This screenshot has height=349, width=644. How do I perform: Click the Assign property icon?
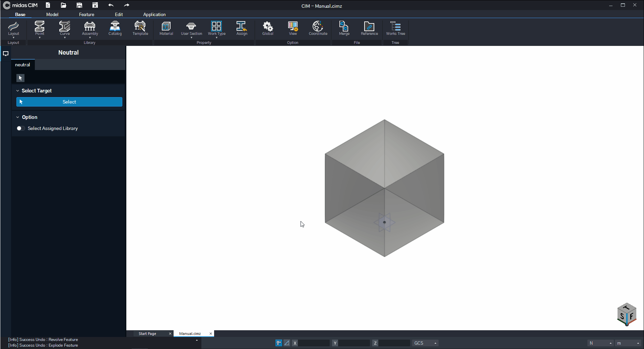click(242, 28)
